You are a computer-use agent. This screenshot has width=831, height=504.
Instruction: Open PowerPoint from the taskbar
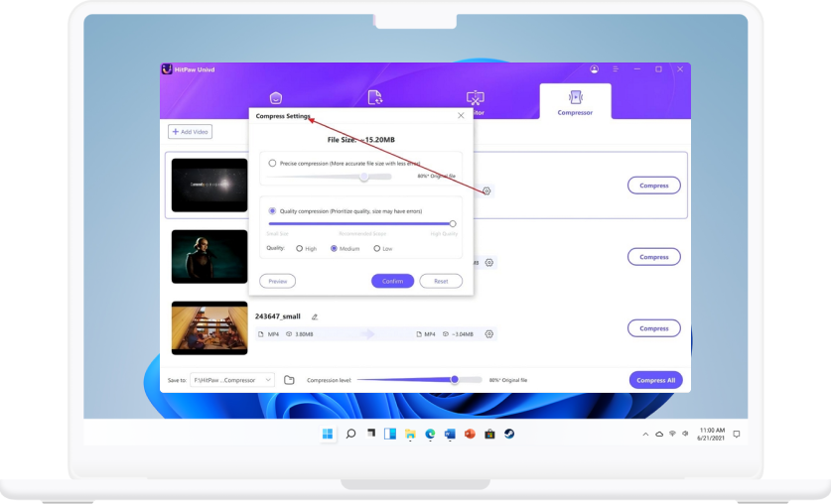tap(470, 435)
